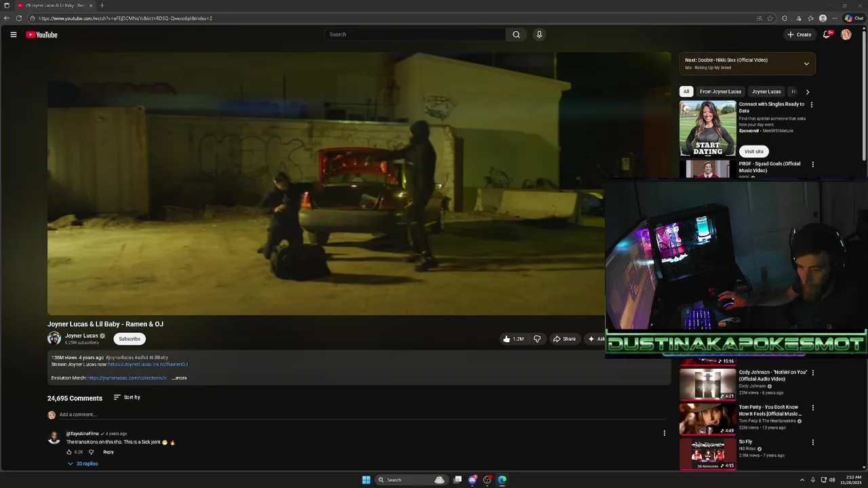Open Tom Petty You Don't Know thumbnail
868x488 pixels.
[x=707, y=419]
